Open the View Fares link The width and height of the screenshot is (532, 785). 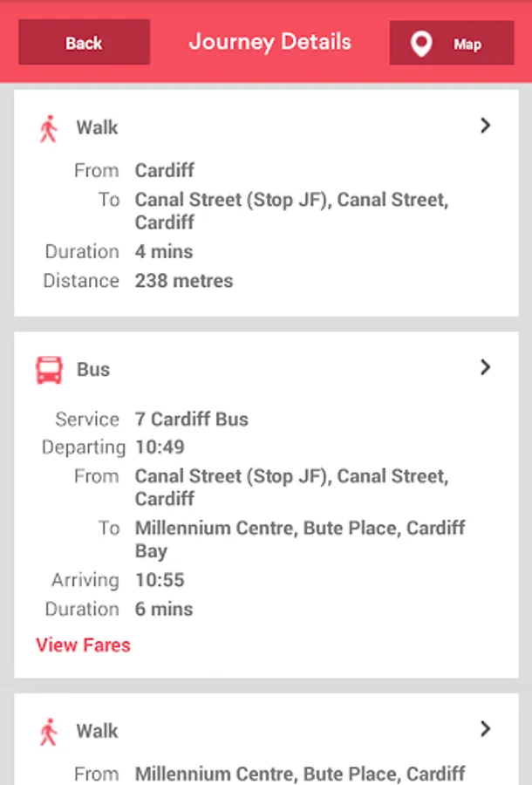pos(83,645)
